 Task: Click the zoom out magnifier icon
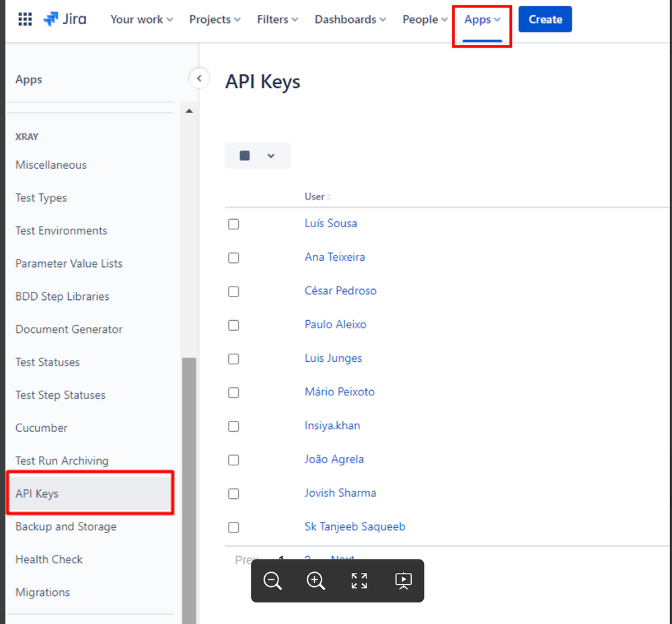(272, 581)
